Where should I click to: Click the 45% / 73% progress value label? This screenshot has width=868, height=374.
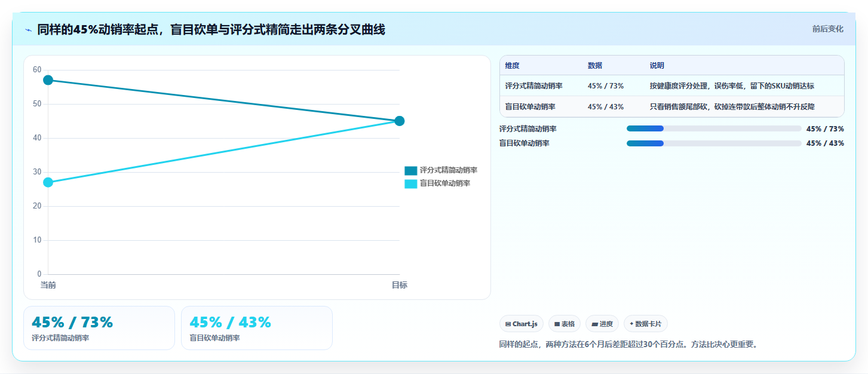pyautogui.click(x=825, y=128)
